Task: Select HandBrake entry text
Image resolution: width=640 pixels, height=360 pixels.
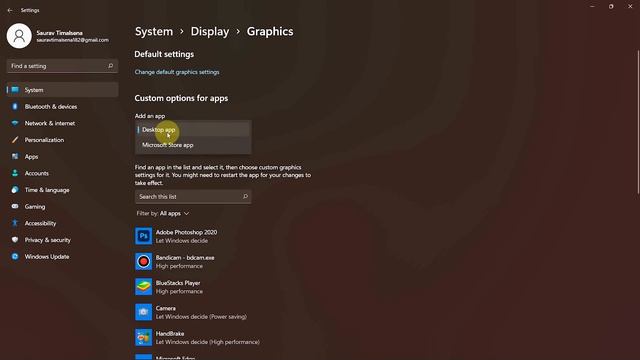Action: pyautogui.click(x=170, y=333)
